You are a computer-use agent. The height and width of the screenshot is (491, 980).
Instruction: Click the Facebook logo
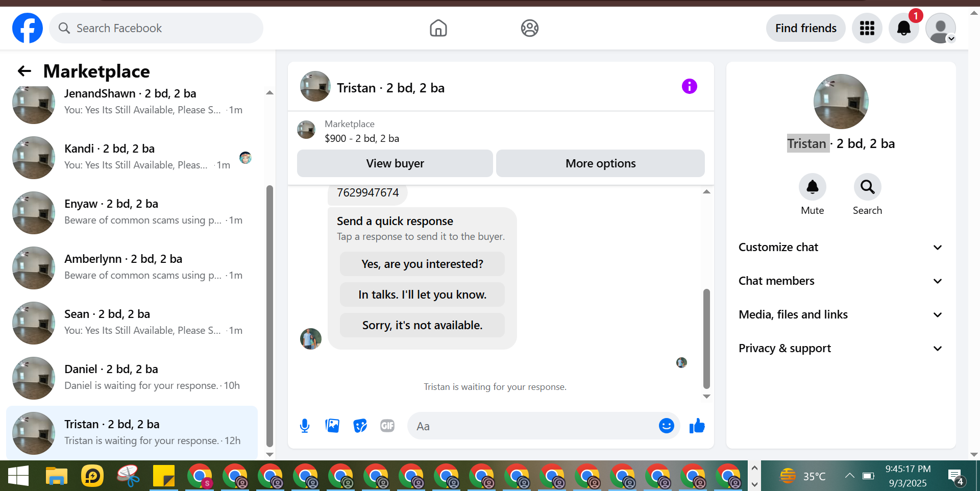tap(28, 28)
